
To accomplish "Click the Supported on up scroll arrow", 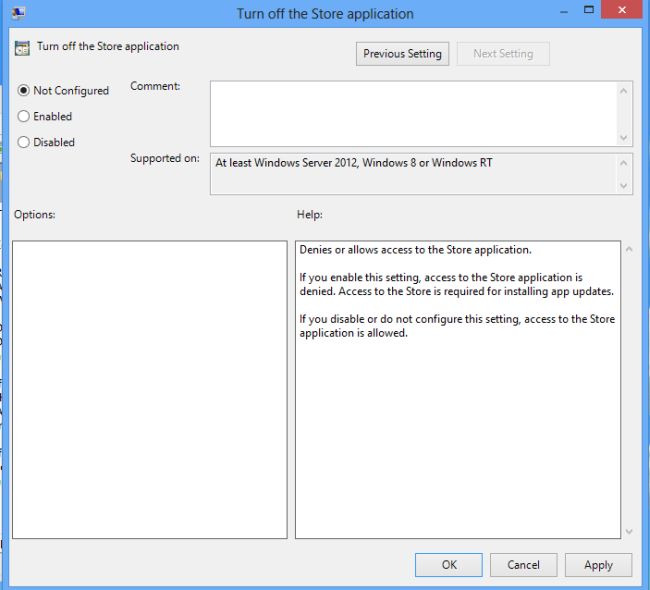I will tap(623, 163).
